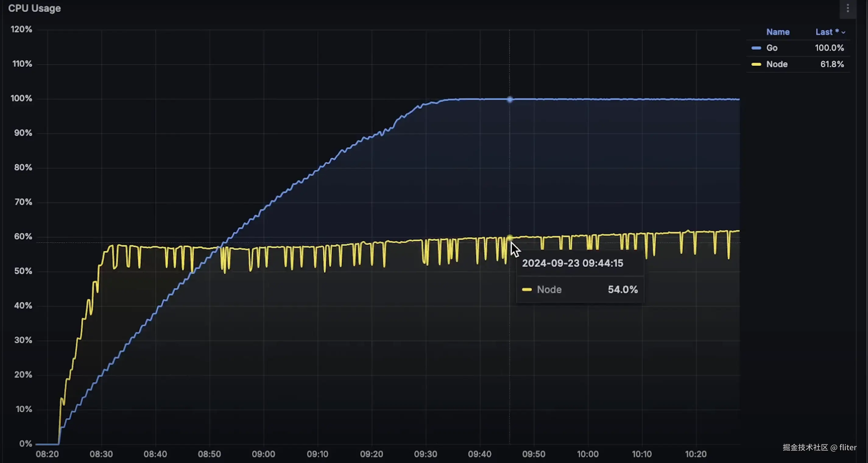Click the fliter watermark text

pyautogui.click(x=848, y=447)
